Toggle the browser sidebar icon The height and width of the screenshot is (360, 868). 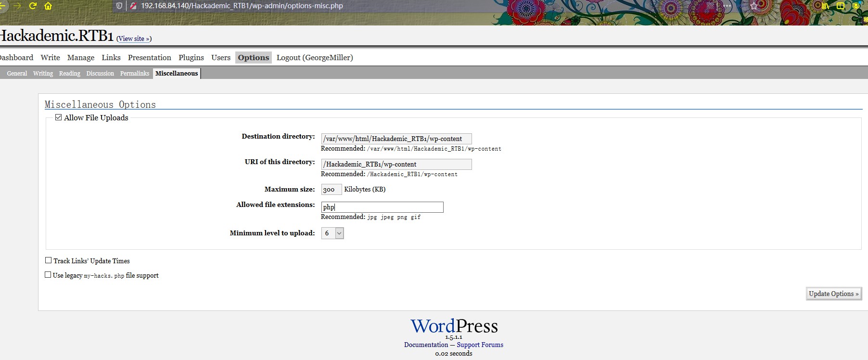click(841, 6)
